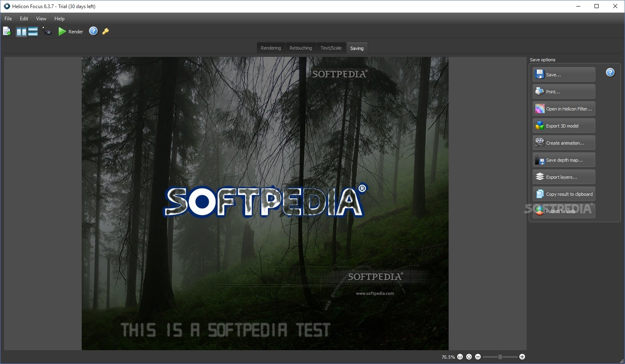Start rendering with the Render button
The width and height of the screenshot is (625, 364).
71,31
